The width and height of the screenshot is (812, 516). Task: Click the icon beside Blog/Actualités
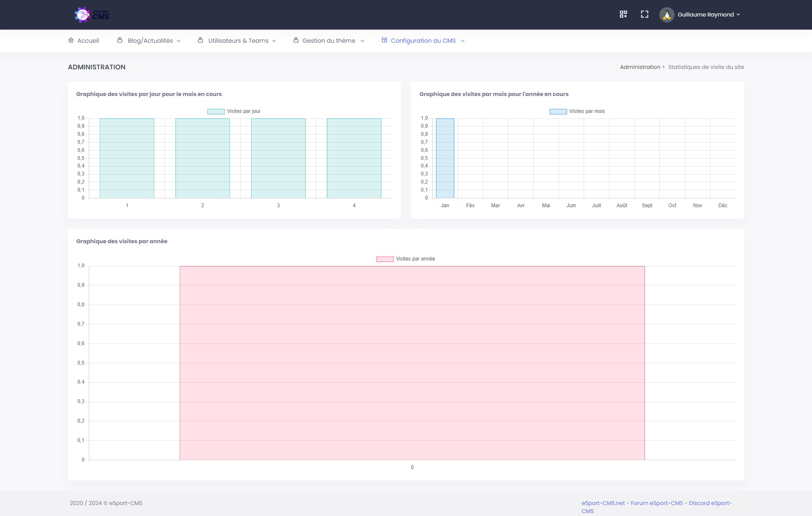pos(120,40)
